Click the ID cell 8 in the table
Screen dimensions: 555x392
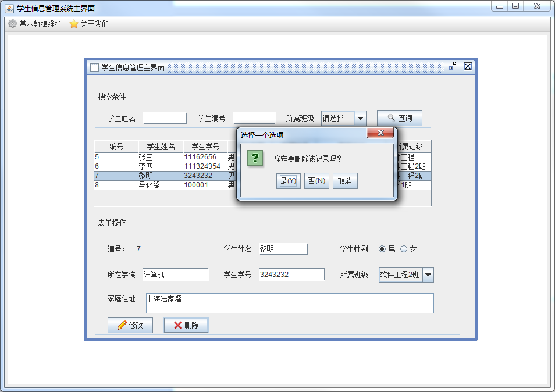click(x=116, y=185)
